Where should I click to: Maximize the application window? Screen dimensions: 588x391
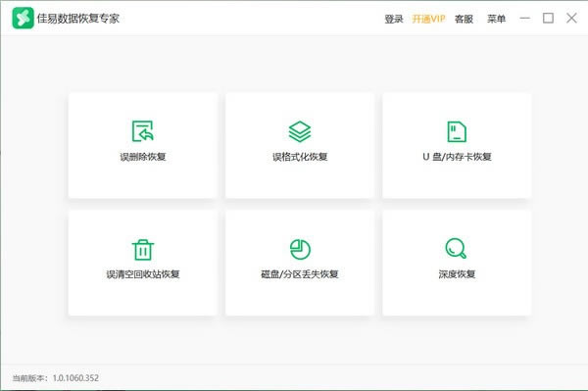(548, 18)
